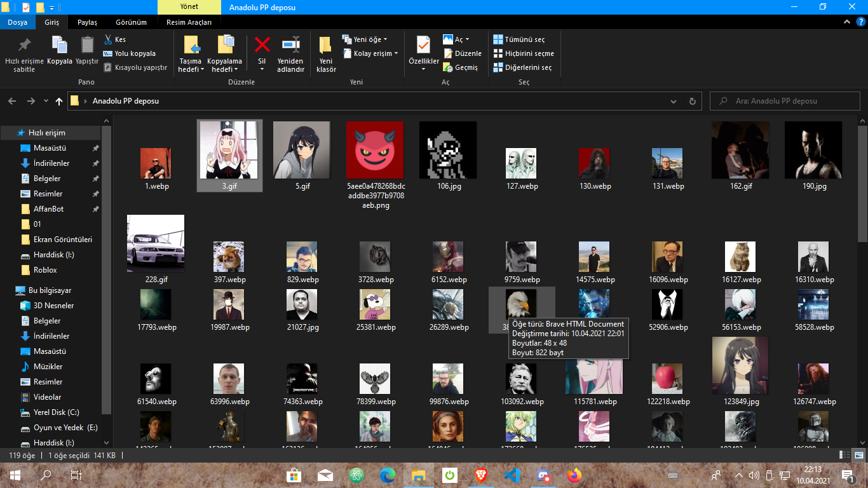Open the taskbar notification center icon

pos(848,475)
